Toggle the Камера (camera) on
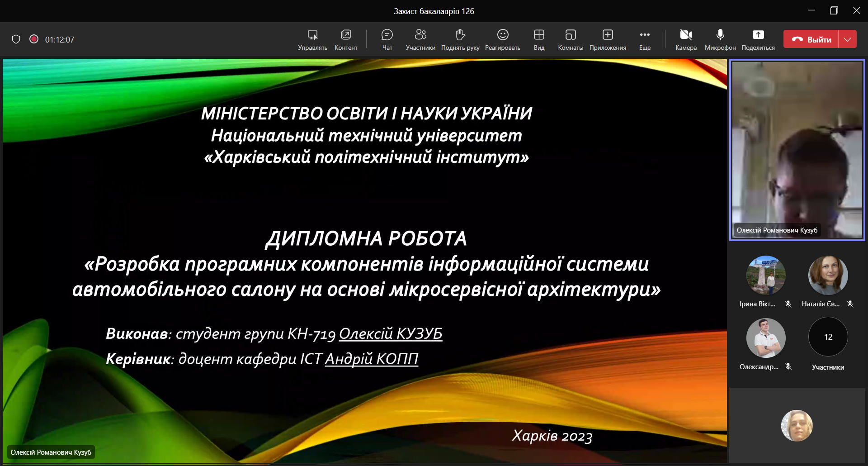The width and height of the screenshot is (868, 466). [x=686, y=40]
